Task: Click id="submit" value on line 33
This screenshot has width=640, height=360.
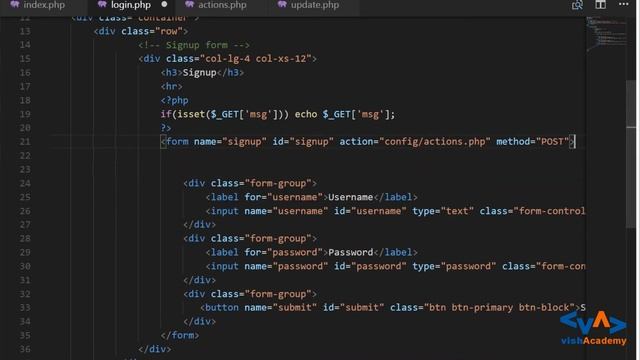Action: point(362,307)
